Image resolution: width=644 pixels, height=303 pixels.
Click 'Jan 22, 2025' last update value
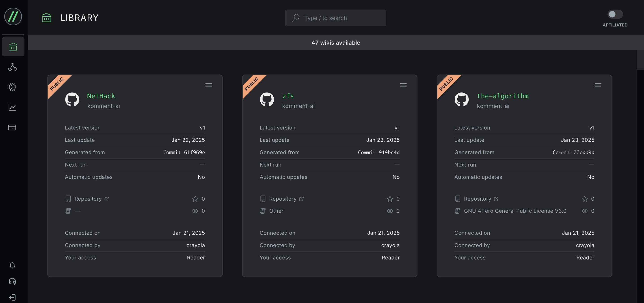point(188,140)
